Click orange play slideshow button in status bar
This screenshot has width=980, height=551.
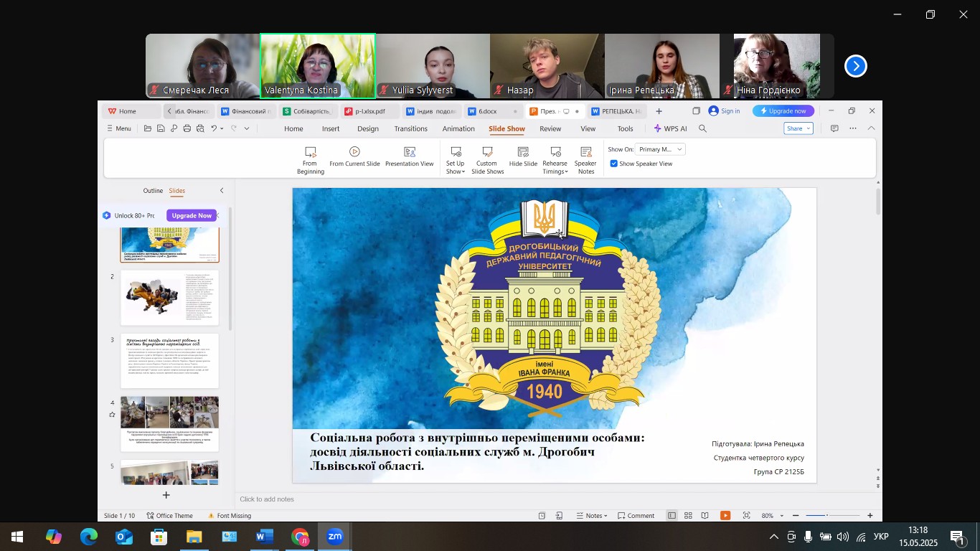point(725,515)
